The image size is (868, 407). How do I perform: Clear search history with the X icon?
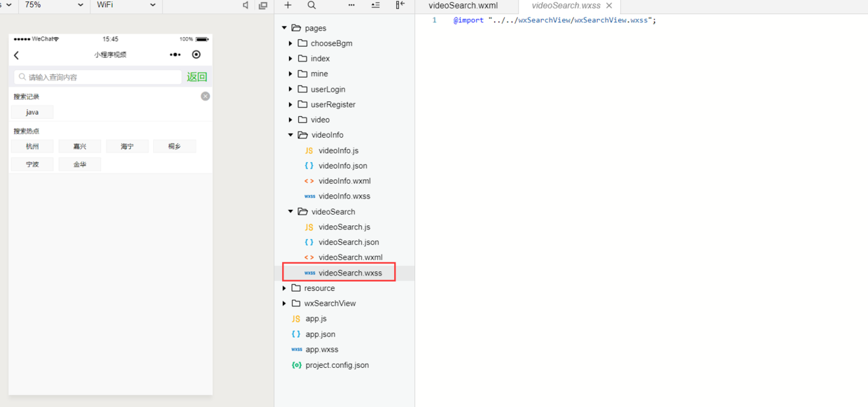click(205, 96)
